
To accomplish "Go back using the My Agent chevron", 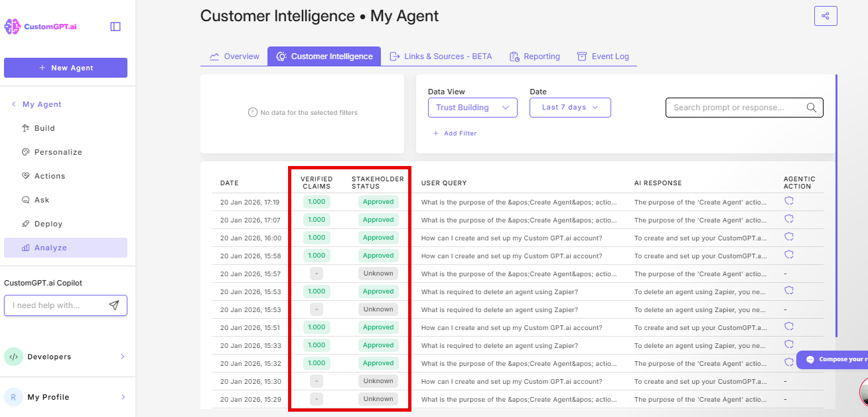I will pos(13,104).
